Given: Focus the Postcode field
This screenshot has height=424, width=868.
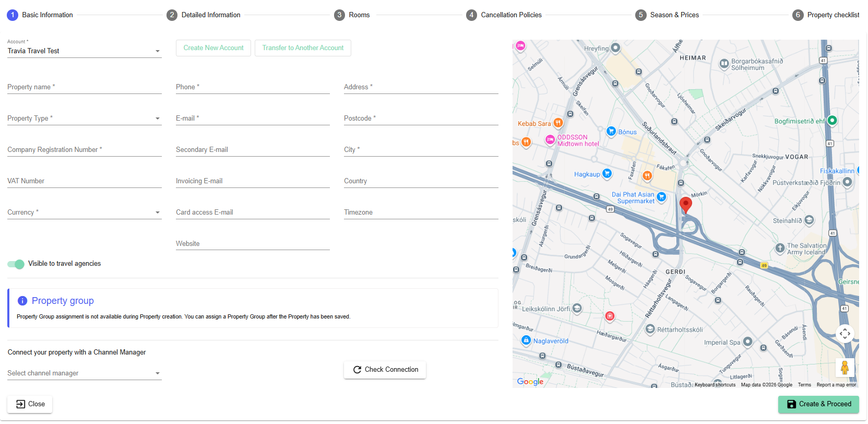Looking at the screenshot, I should (421, 119).
